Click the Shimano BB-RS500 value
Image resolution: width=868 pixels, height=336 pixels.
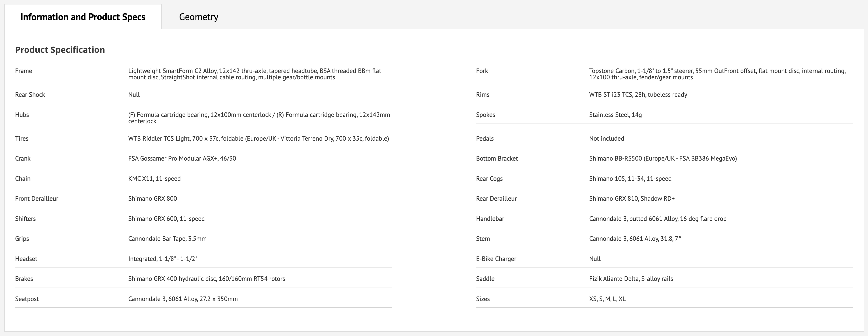663,158
